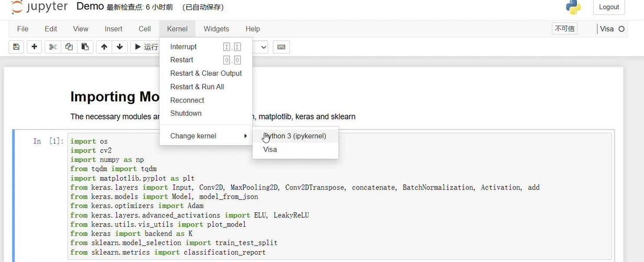Cut selected cell with scissors icon
This screenshot has width=644, height=262.
coord(52,47)
